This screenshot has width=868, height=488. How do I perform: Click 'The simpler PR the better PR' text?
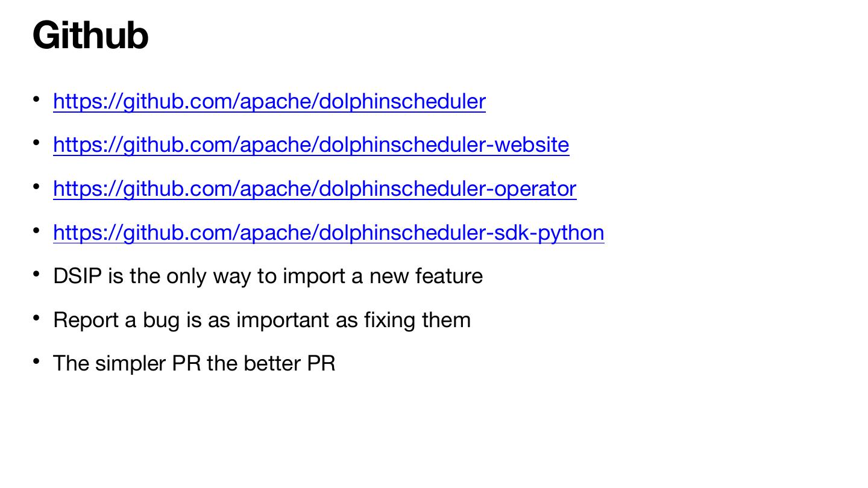tap(194, 364)
